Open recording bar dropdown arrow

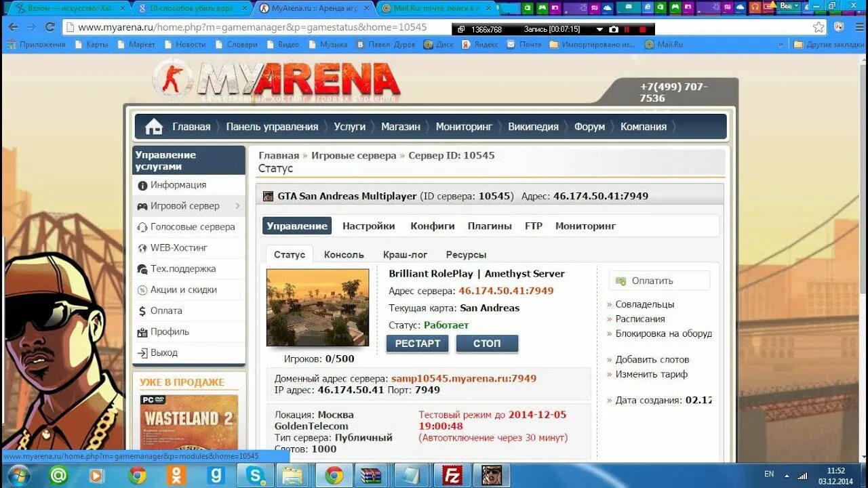(599, 30)
